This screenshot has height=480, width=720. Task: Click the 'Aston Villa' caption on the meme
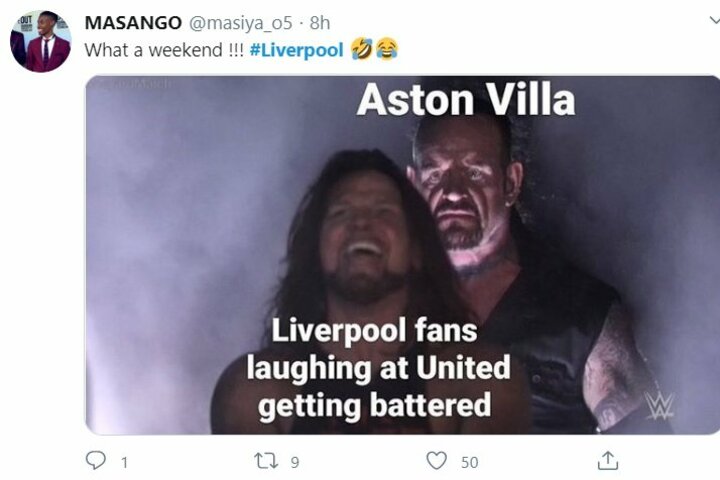(x=466, y=100)
